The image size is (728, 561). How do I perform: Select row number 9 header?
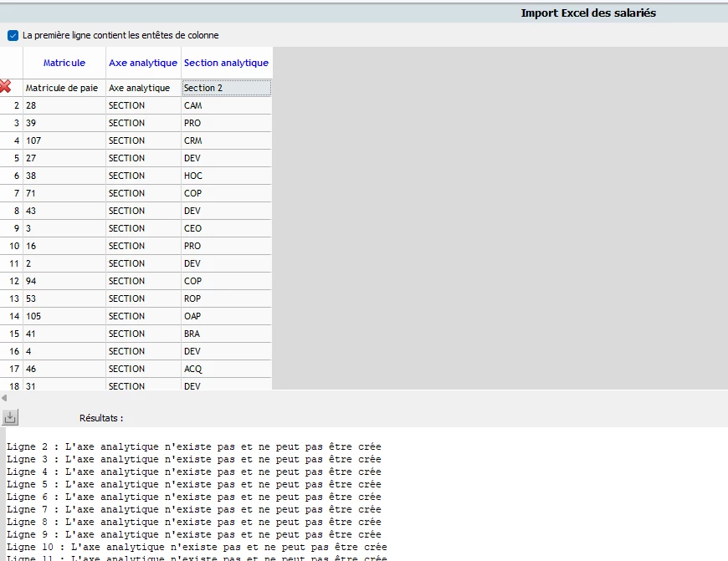click(11, 228)
